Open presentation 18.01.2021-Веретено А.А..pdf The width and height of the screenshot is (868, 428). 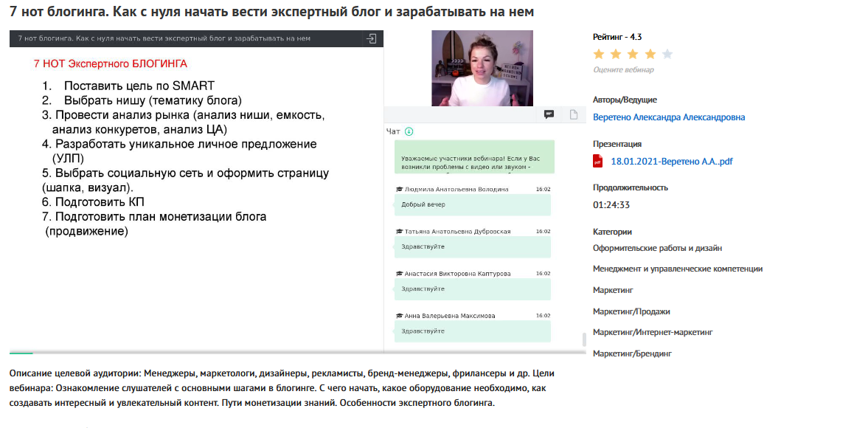click(671, 162)
